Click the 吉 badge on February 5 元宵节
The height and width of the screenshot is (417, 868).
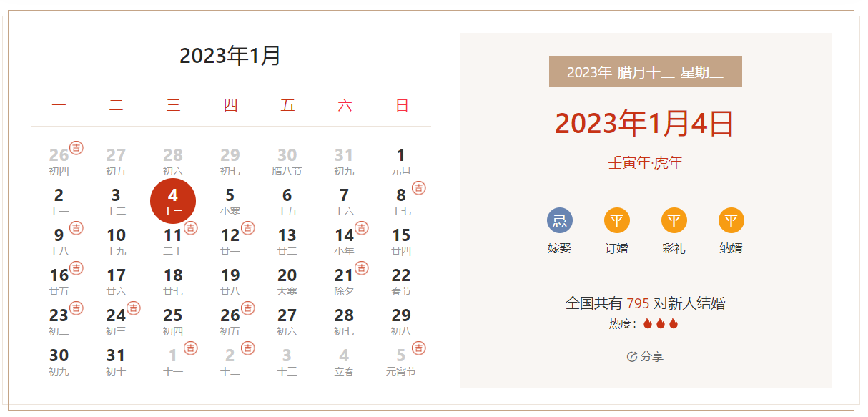click(x=419, y=348)
